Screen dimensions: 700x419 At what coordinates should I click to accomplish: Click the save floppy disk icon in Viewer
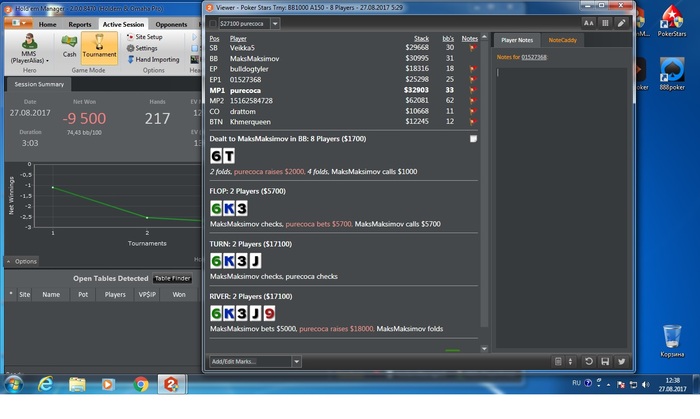click(605, 361)
